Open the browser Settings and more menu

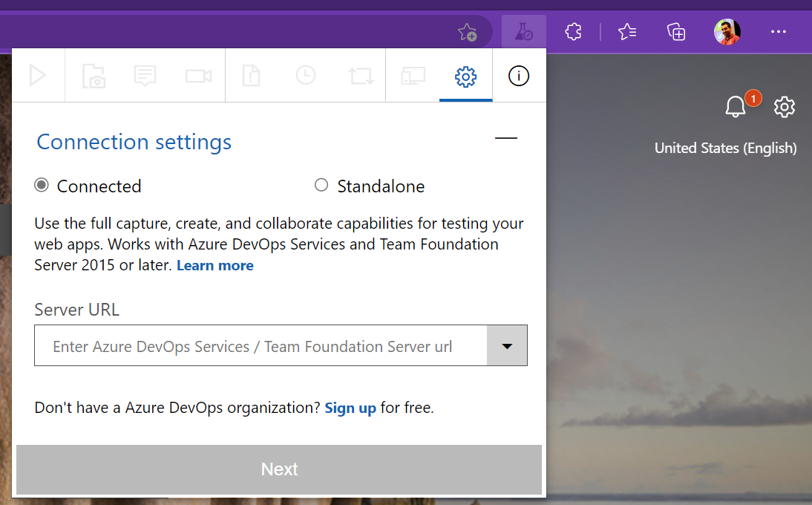pyautogui.click(x=778, y=31)
